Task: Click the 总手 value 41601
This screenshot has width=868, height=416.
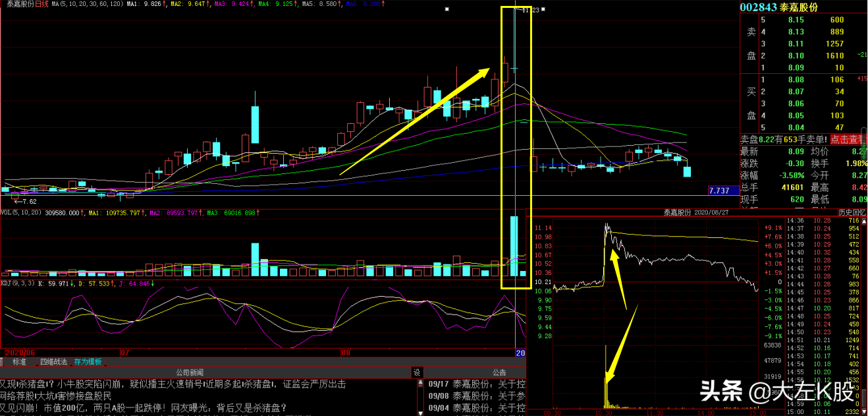Action: pos(792,187)
